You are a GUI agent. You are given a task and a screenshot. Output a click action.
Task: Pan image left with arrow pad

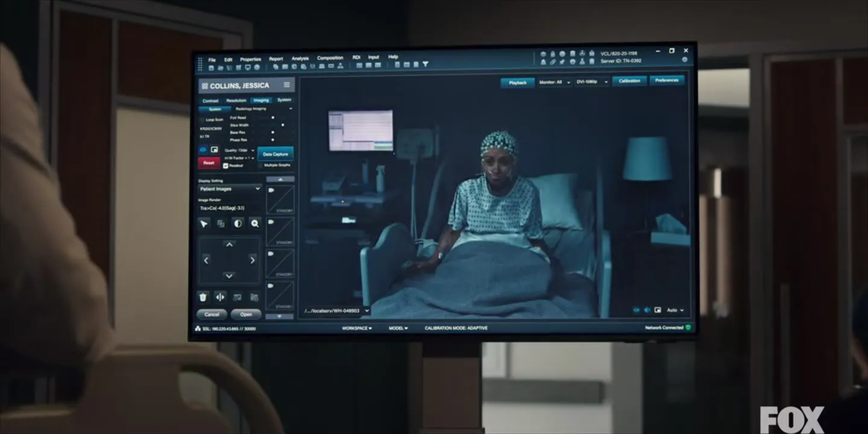(x=206, y=260)
